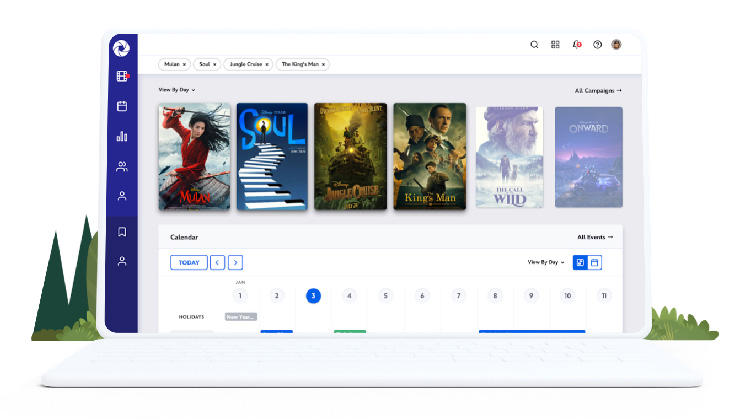Open the film reel sidebar icon
The width and height of the screenshot is (750, 419).
pyautogui.click(x=122, y=76)
